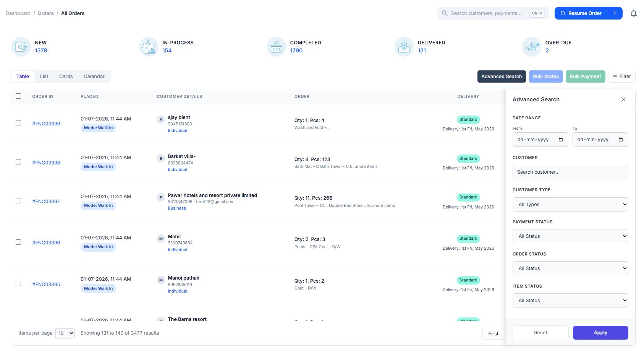
Task: Click the Search customer input field
Action: pyautogui.click(x=570, y=172)
